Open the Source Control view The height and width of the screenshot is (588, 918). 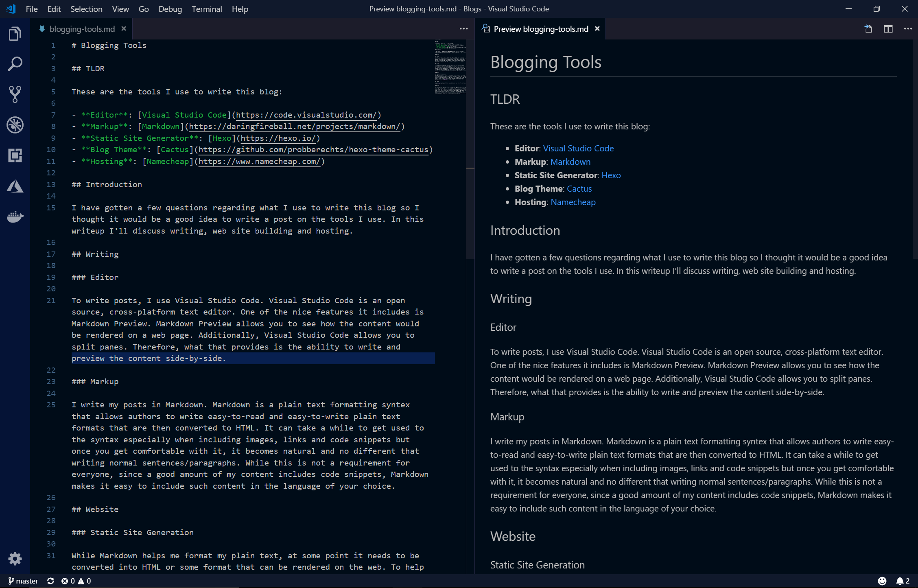[x=15, y=94]
